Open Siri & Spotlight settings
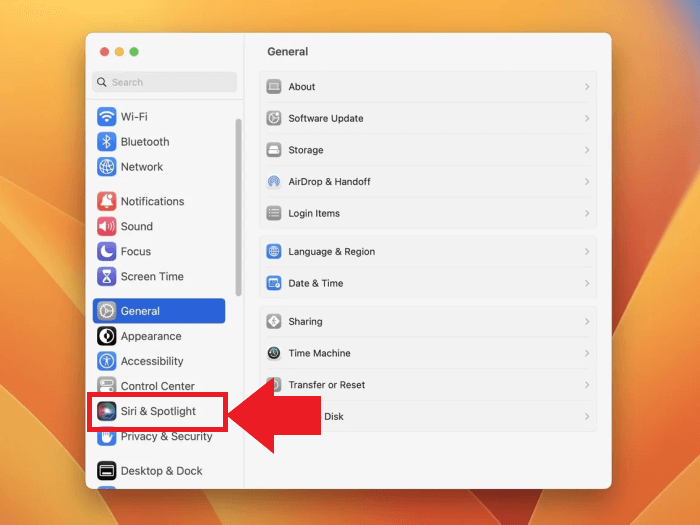Viewport: 700px width, 525px height. (x=158, y=411)
